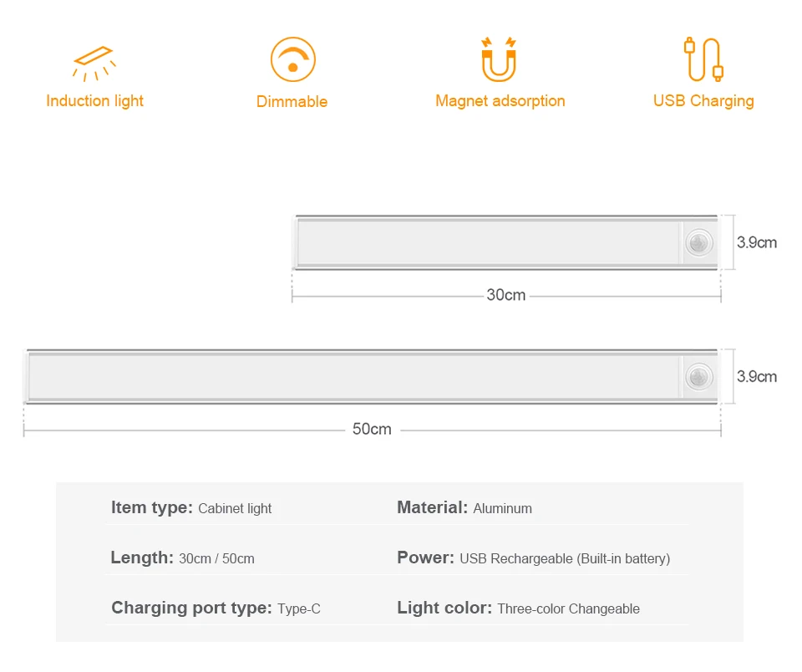
Task: Click the Magnet adsorption text label
Action: 500,101
